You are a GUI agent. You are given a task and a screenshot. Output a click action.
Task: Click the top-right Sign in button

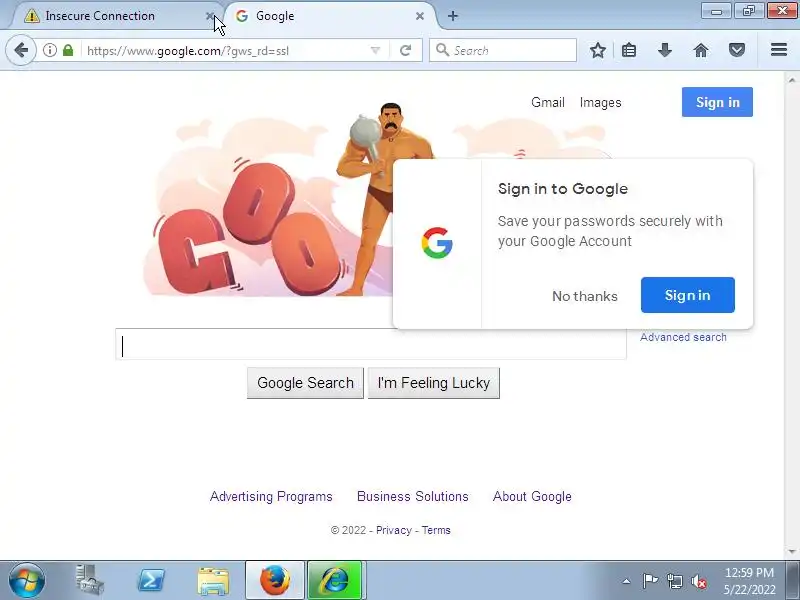(x=717, y=102)
